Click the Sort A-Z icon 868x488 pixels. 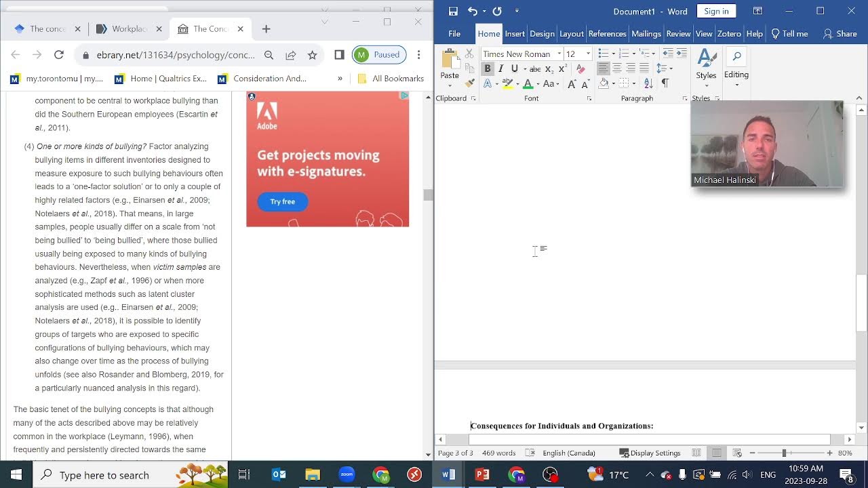tap(648, 83)
